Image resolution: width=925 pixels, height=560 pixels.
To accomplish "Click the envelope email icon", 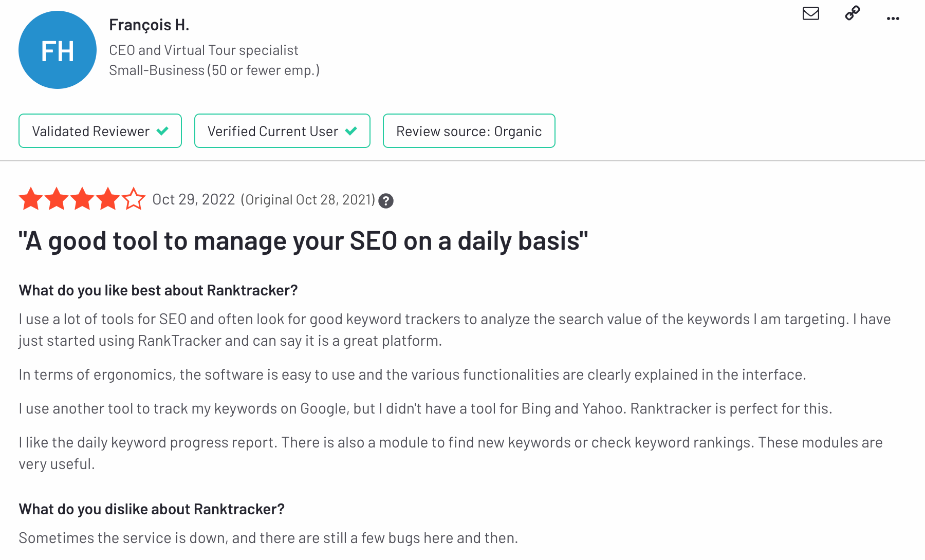I will coord(810,13).
